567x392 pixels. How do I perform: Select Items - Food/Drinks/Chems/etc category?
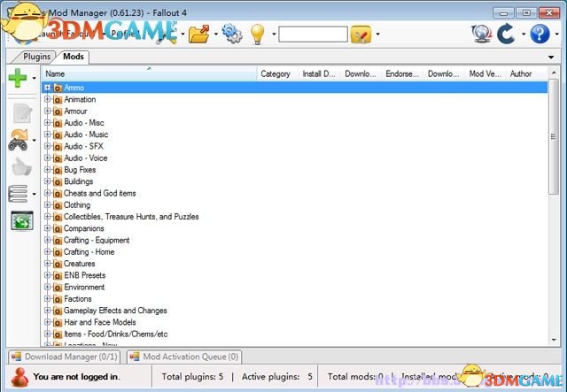(116, 334)
